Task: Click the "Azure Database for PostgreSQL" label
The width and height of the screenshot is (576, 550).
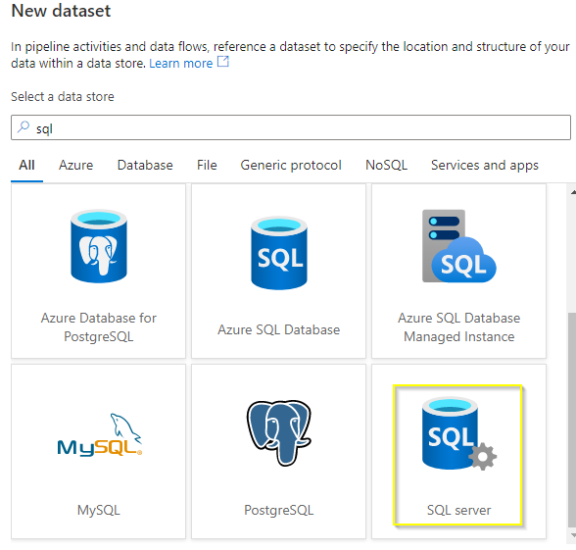Action: 98,327
